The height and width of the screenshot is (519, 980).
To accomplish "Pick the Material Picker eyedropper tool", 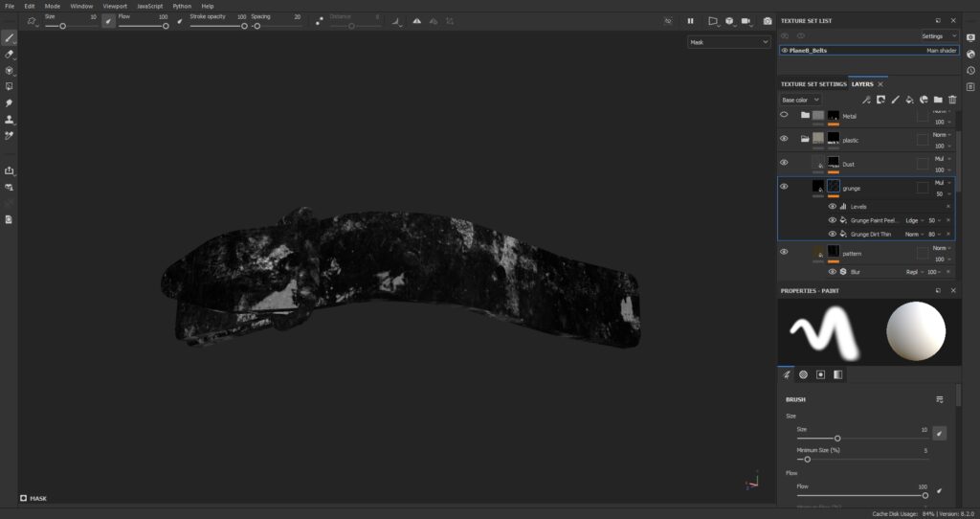I will pyautogui.click(x=10, y=135).
